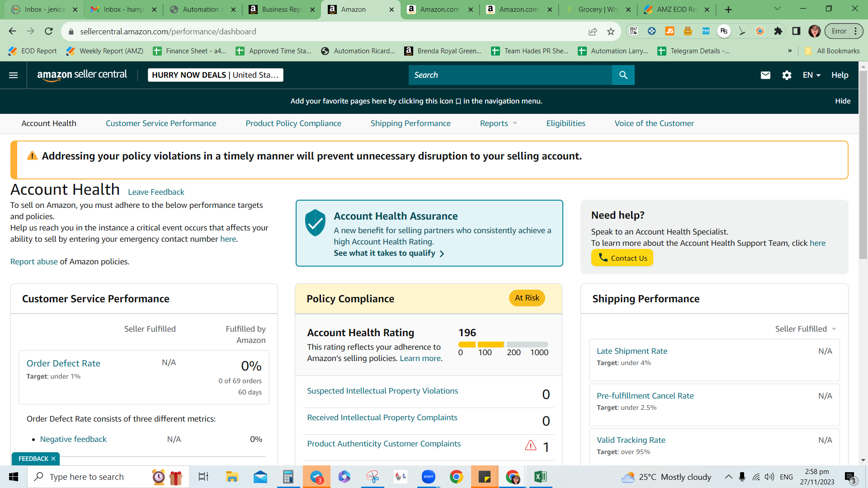This screenshot has width=868, height=488.
Task: Open the Account Health Rating Learn more link
Action: point(420,358)
